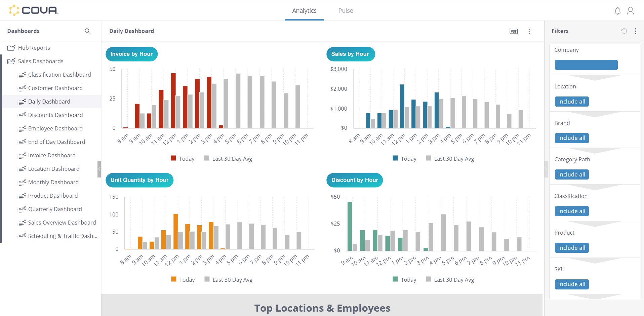The height and width of the screenshot is (316, 644).
Task: Expand the Location filter options
Action: pos(594,115)
